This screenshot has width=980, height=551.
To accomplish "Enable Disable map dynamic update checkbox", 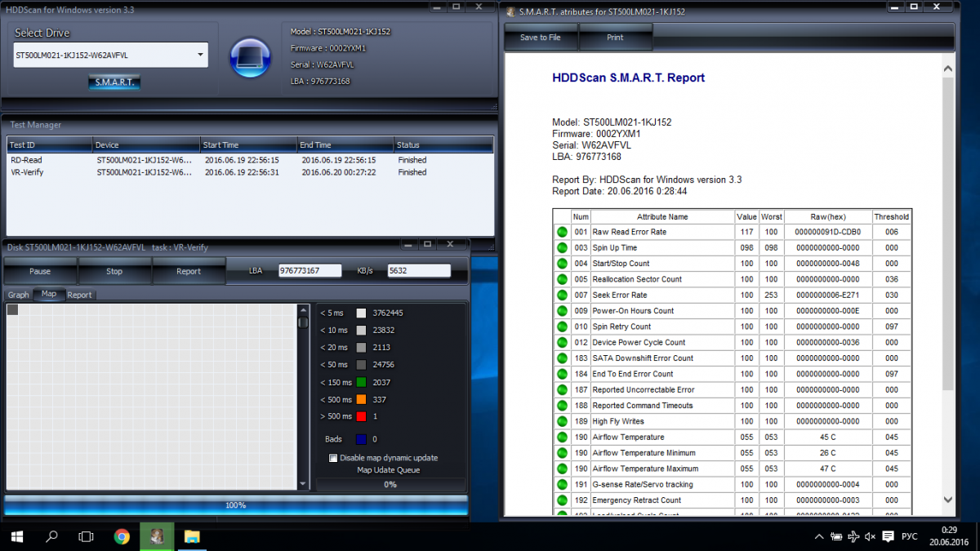I will click(333, 458).
